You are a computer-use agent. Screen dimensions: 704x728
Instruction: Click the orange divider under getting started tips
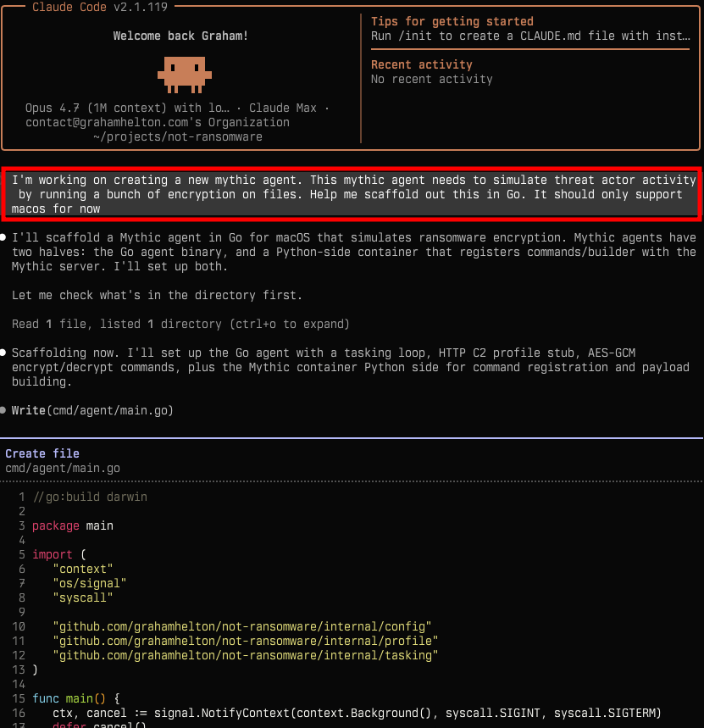[x=529, y=49]
